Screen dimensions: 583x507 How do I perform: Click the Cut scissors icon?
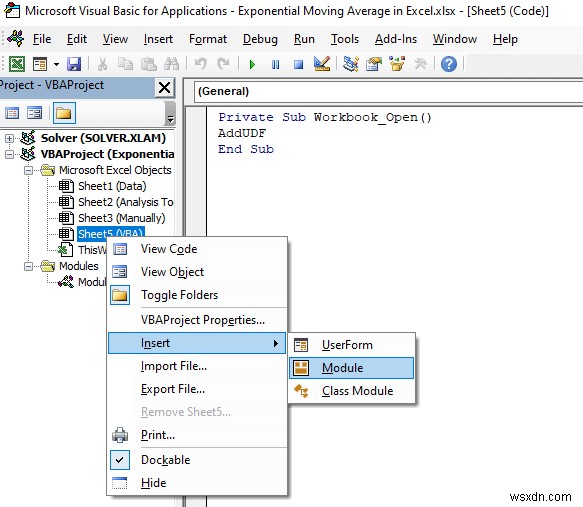coord(102,64)
